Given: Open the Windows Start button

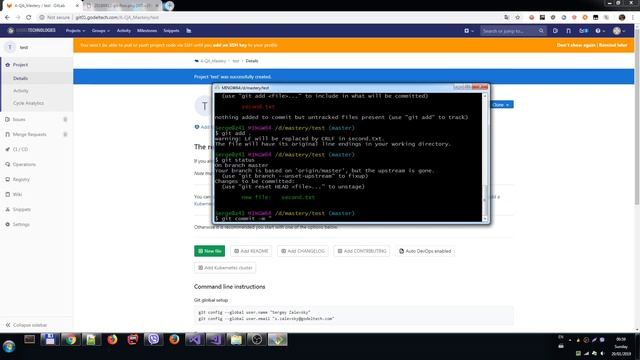Looking at the screenshot, I should pos(9,347).
